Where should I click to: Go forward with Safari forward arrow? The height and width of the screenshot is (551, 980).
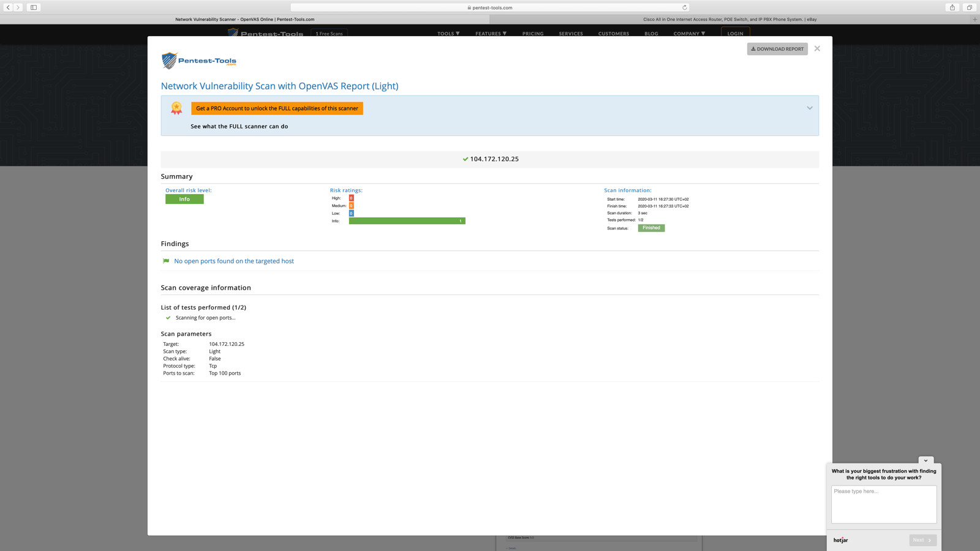tap(18, 7)
